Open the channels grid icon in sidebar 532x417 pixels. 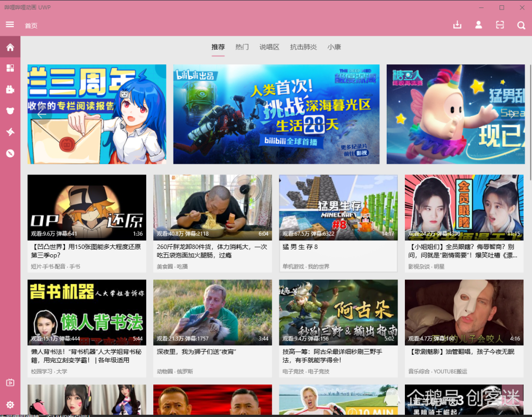[10, 68]
